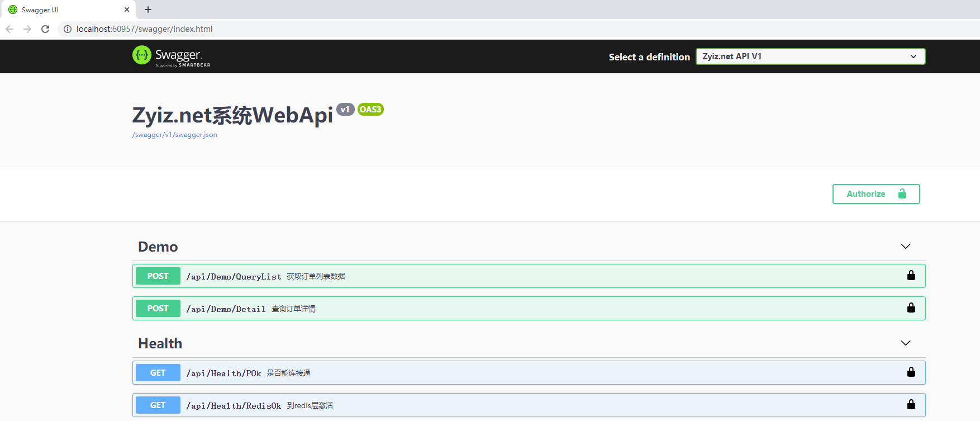This screenshot has height=421, width=980.
Task: Close the Swagger UI tab
Action: click(x=127, y=10)
